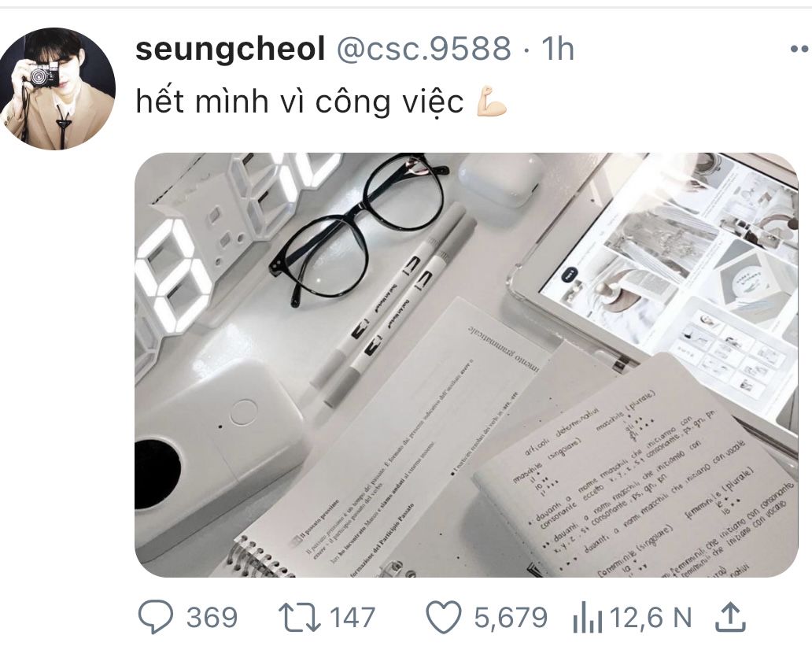Open seungcheol's profile picture

[57, 88]
